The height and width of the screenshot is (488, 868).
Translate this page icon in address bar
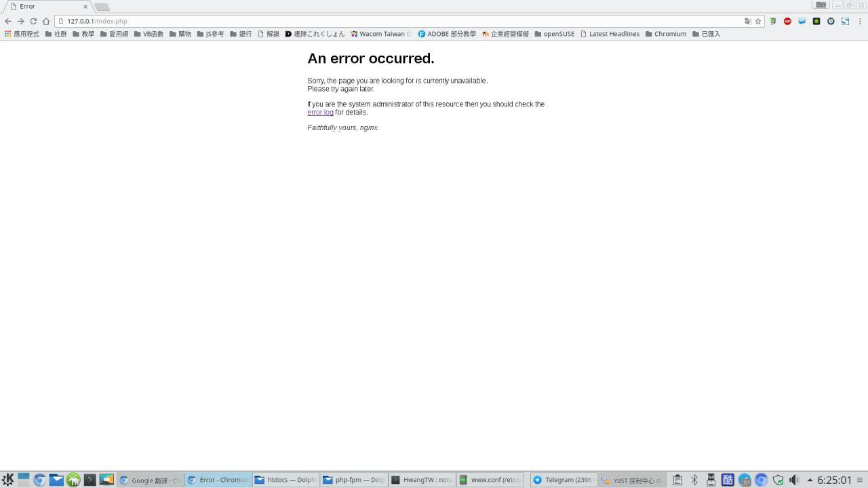(748, 21)
